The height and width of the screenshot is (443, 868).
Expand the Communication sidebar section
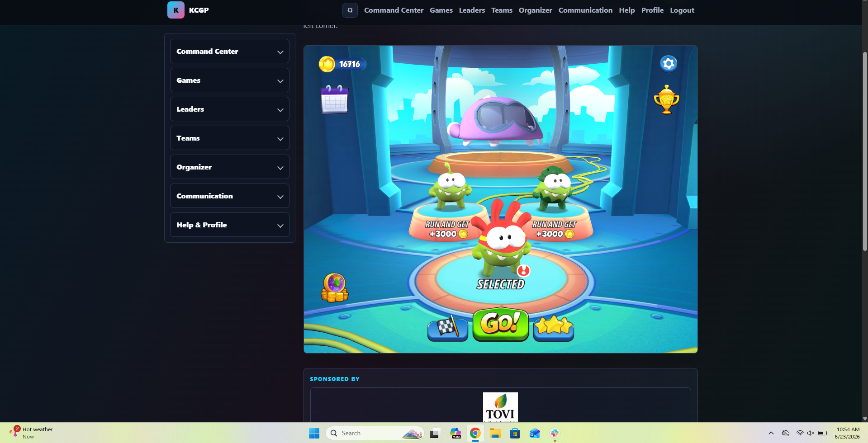coord(230,196)
